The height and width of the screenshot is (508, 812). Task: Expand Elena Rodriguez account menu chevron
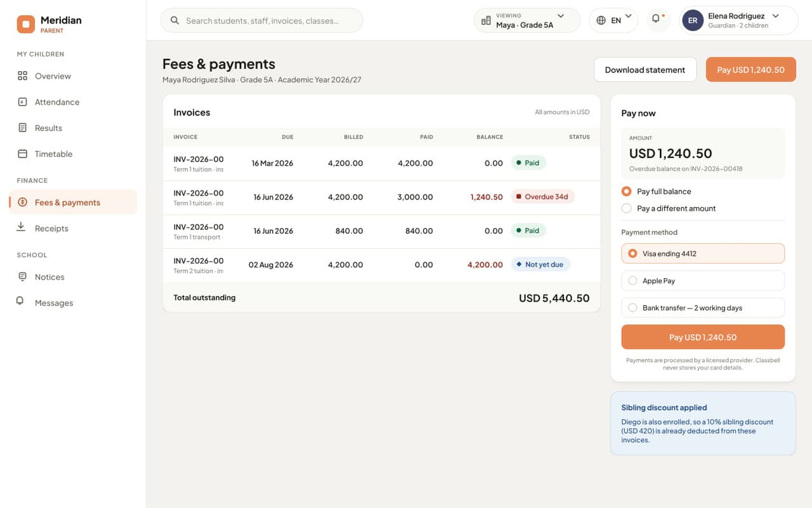point(775,16)
